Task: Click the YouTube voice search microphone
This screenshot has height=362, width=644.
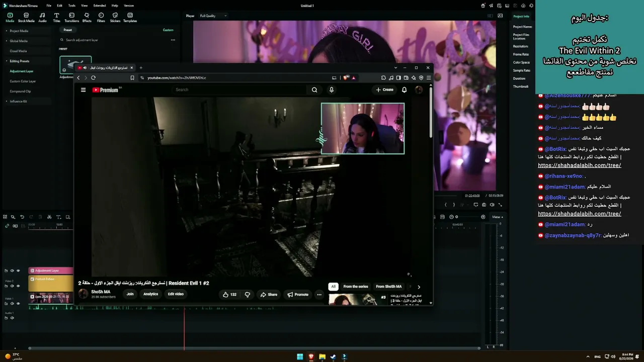Action: click(x=331, y=90)
